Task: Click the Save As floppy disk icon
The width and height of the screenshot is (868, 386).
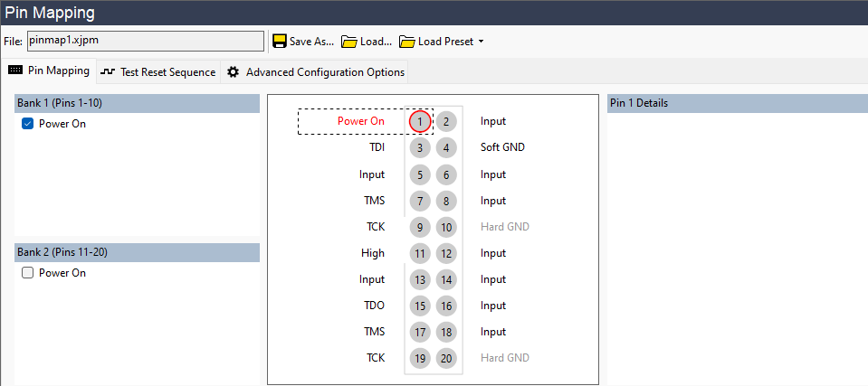Action: pos(280,42)
